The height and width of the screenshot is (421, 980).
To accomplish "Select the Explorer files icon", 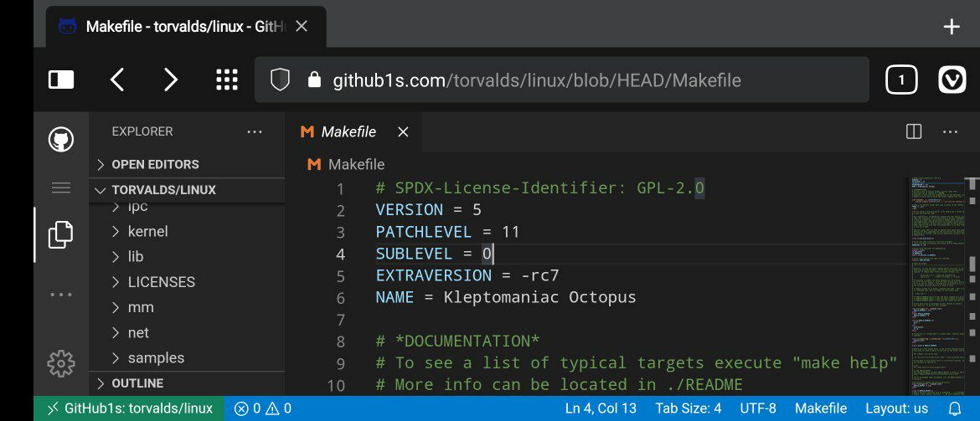I will (x=60, y=235).
